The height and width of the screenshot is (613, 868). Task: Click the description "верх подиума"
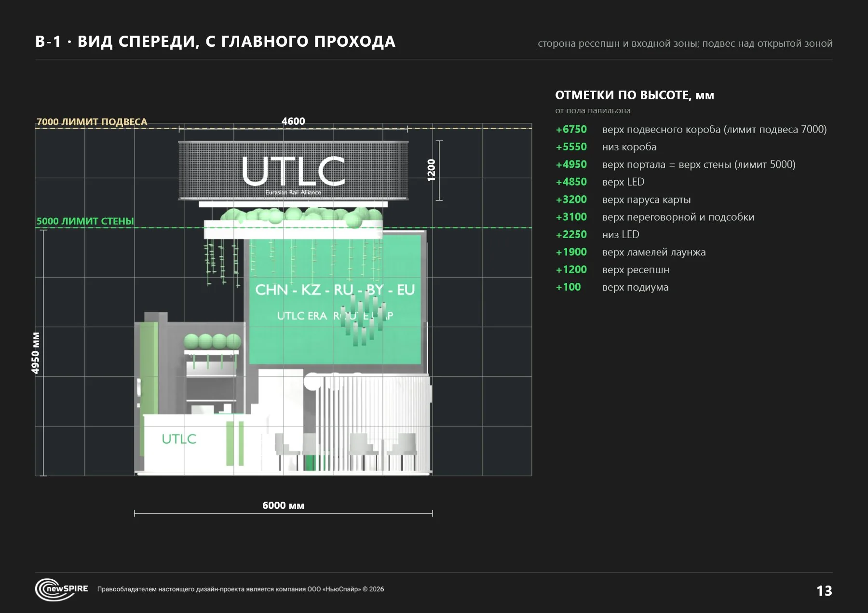coord(635,287)
